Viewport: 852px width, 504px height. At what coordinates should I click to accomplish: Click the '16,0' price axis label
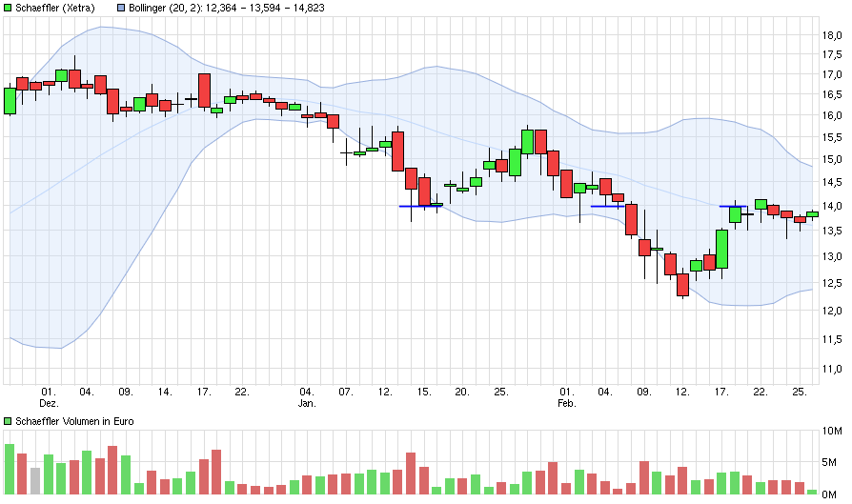832,115
